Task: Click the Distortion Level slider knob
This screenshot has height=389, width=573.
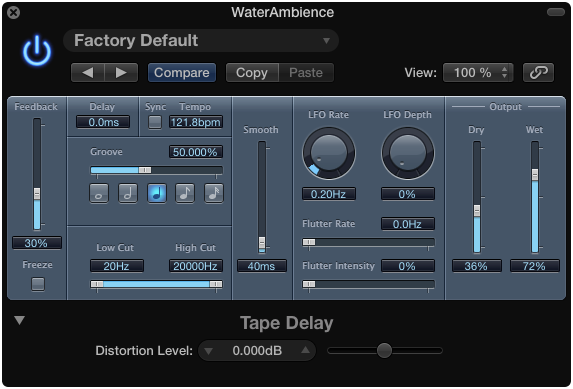Action: (x=384, y=351)
